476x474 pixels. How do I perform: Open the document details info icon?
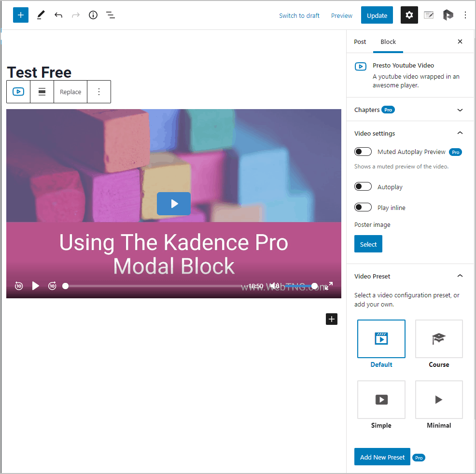pos(93,15)
